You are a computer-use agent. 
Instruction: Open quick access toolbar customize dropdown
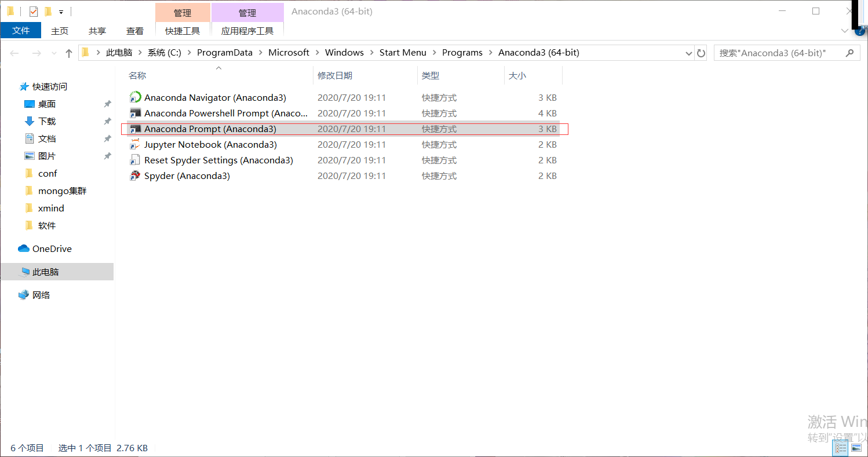click(x=61, y=12)
